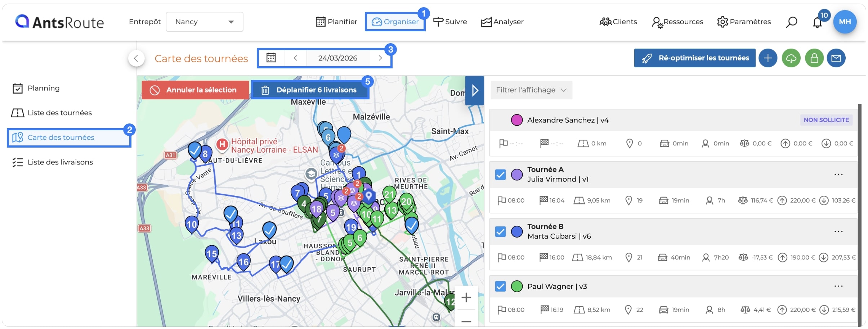Click Annuler la sélection button
The width and height of the screenshot is (868, 329).
tap(195, 90)
